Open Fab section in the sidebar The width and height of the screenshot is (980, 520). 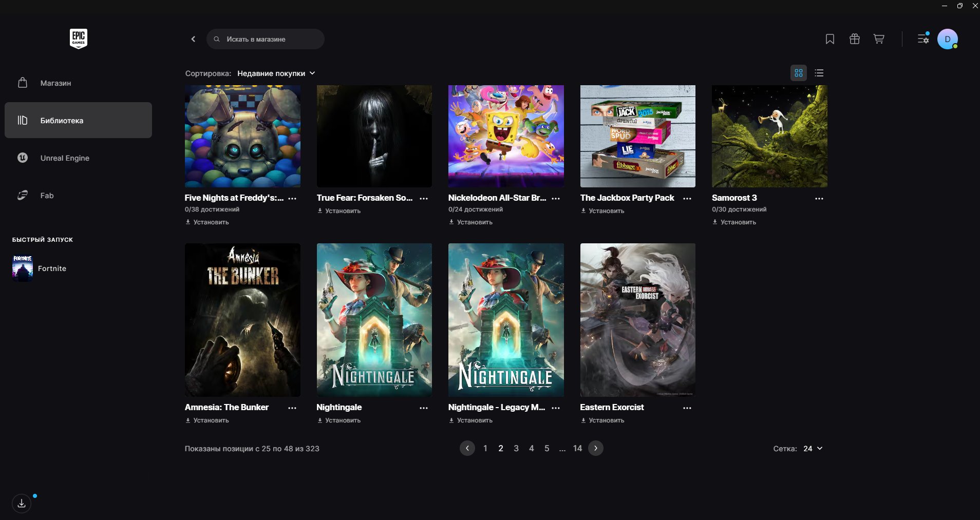tap(78, 195)
